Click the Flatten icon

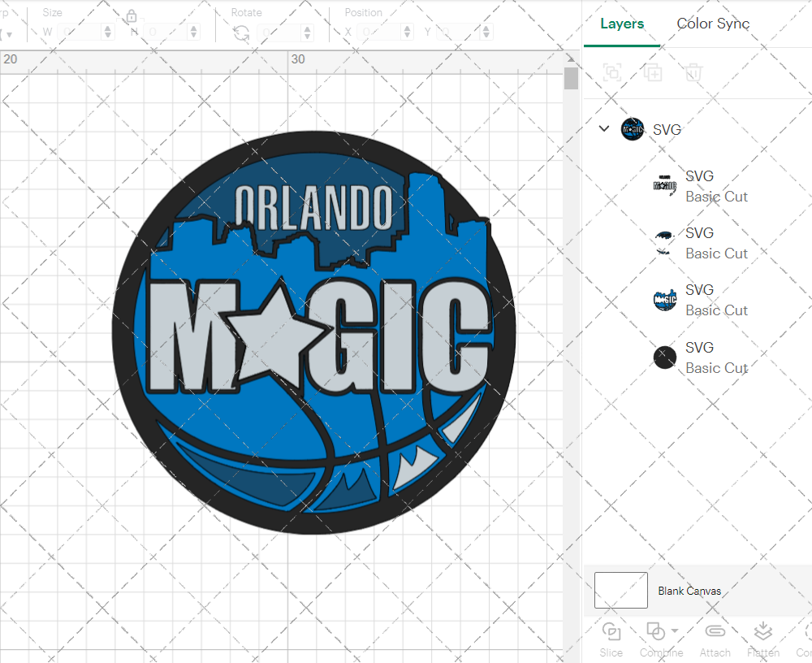coord(762,630)
